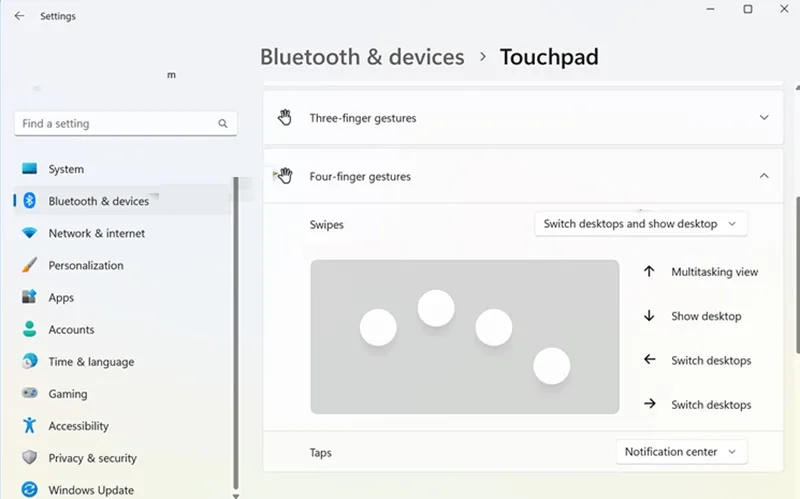Click the Personalization paintbrush icon
Image resolution: width=800 pixels, height=499 pixels.
(30, 265)
